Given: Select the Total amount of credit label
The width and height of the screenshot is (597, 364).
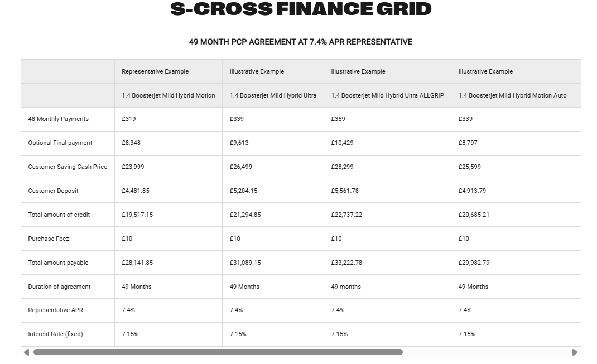Looking at the screenshot, I should 59,215.
